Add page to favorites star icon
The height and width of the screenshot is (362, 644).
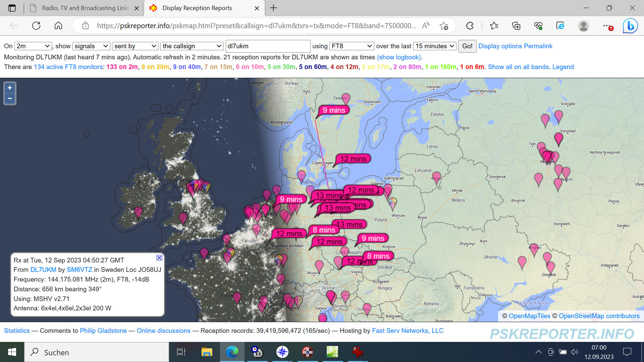(444, 26)
